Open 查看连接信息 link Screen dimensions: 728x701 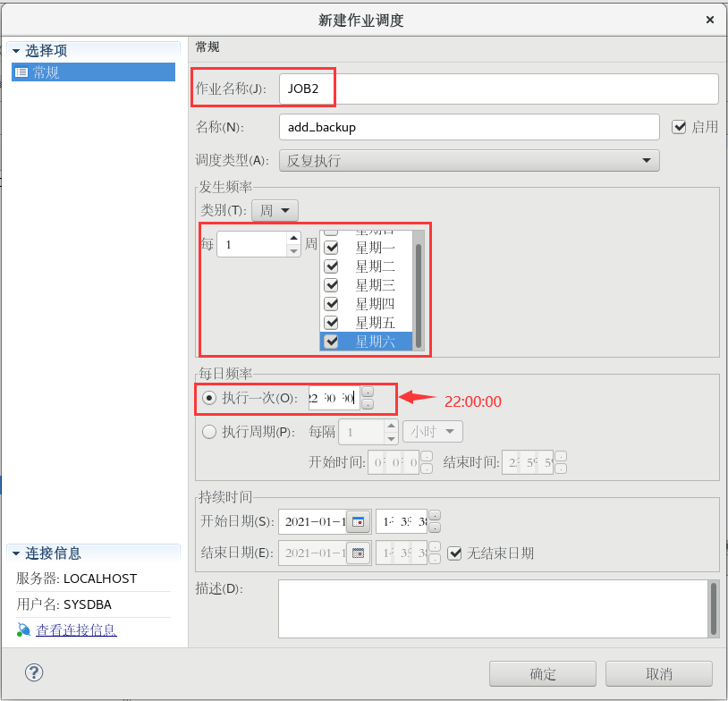(76, 629)
